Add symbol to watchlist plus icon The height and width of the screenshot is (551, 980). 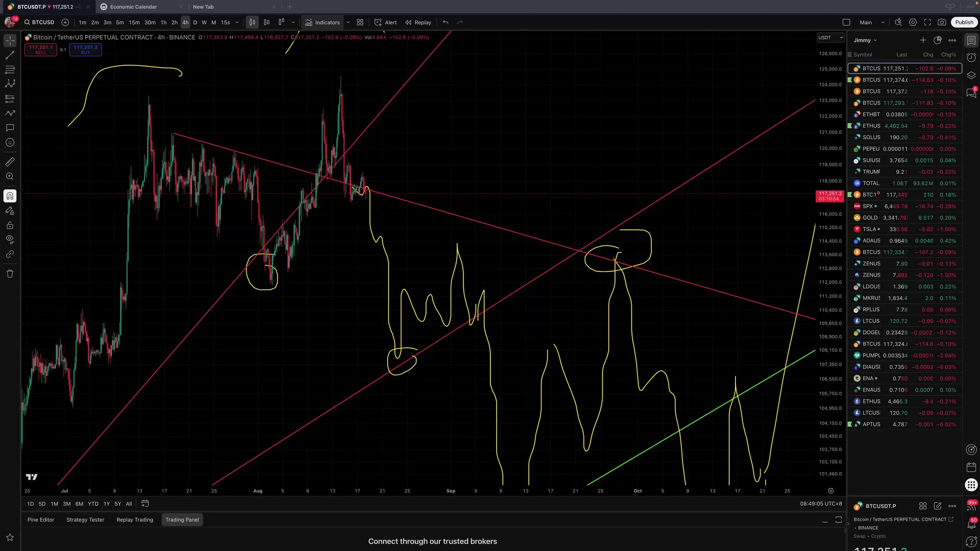click(923, 40)
